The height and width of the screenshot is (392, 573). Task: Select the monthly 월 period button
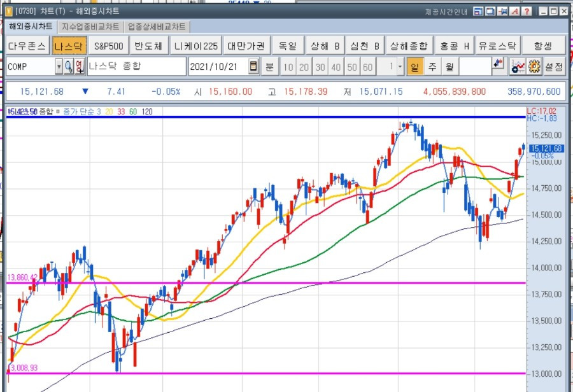[x=449, y=66]
